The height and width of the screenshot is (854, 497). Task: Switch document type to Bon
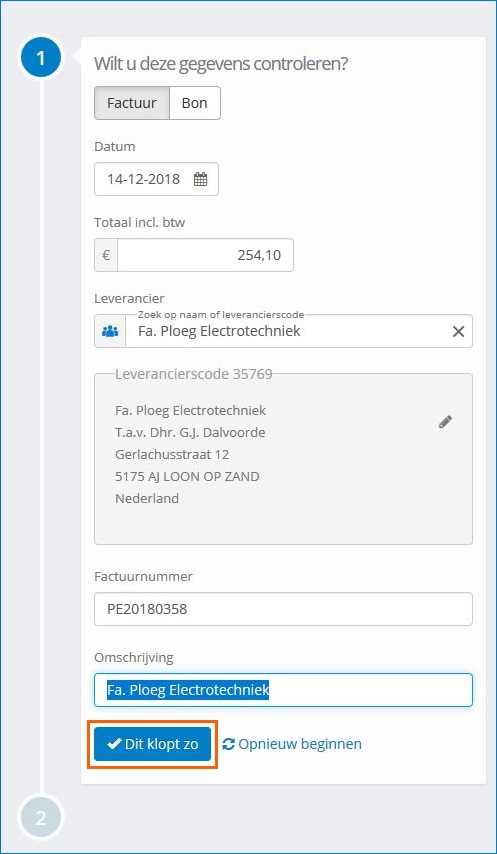click(x=195, y=103)
